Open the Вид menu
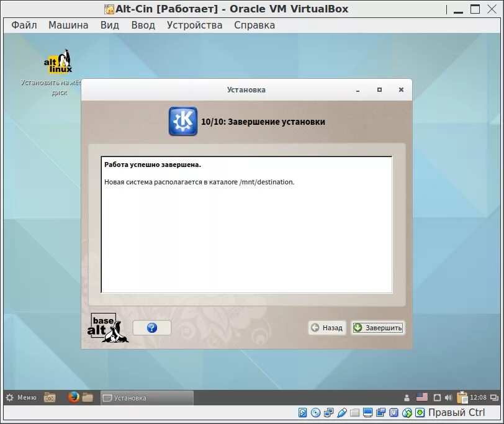Image resolution: width=504 pixels, height=424 pixels. coord(110,25)
